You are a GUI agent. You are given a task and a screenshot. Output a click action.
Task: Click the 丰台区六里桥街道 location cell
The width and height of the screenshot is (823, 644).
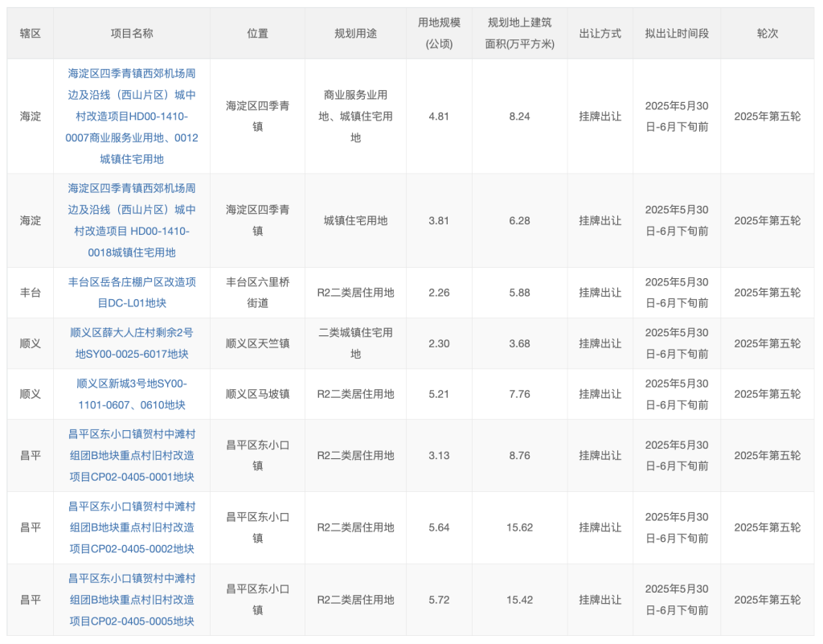257,293
